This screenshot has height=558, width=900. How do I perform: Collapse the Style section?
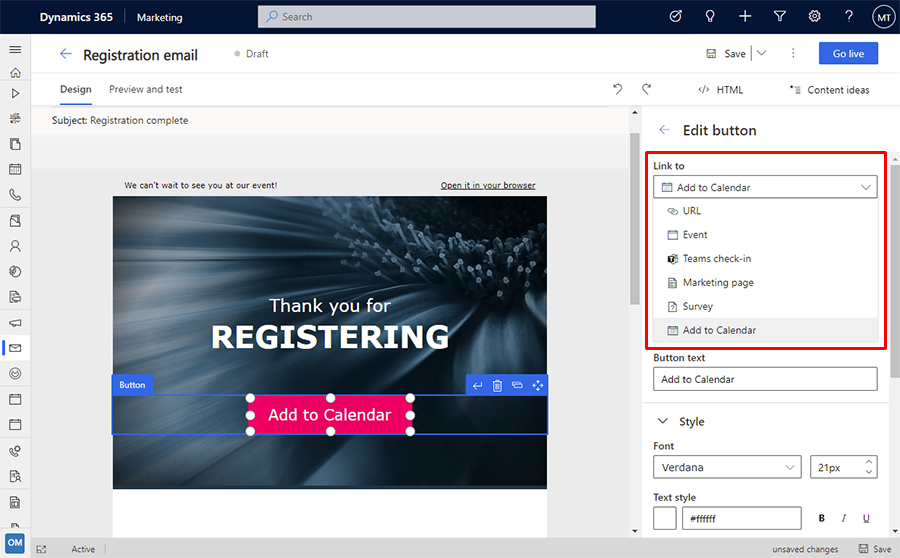pyautogui.click(x=662, y=421)
